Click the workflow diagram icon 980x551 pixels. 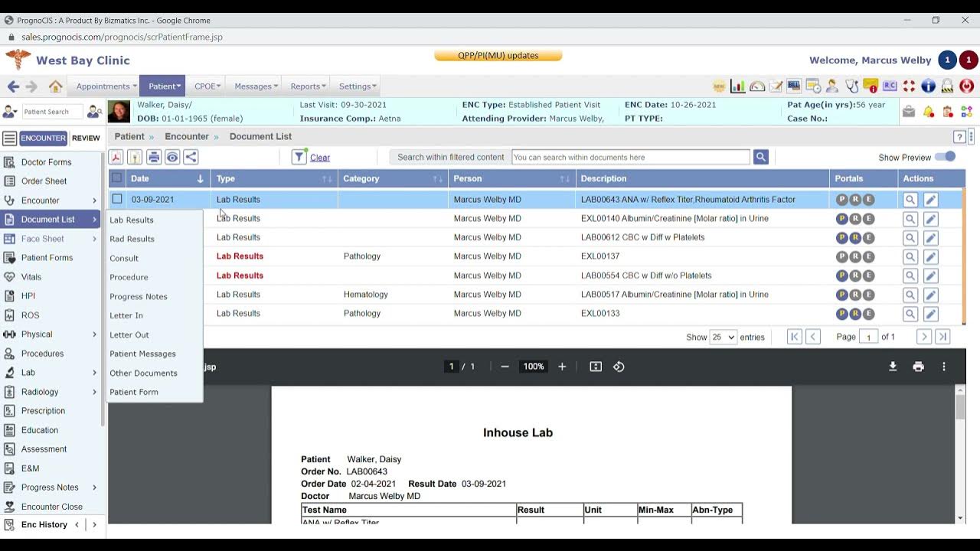[x=966, y=112]
